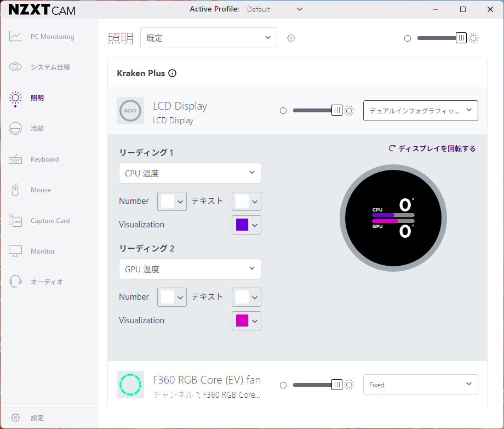
Task: Open the 既定 lighting profile dropdown
Action: [x=209, y=38]
